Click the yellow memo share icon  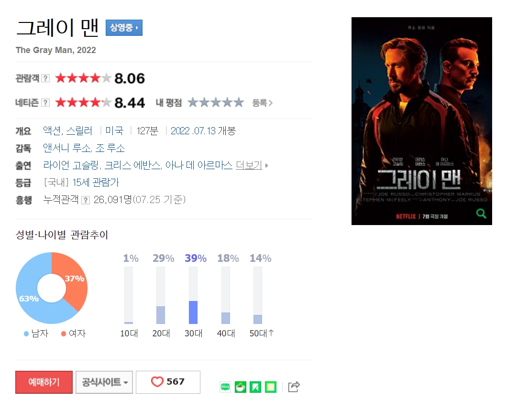[x=270, y=387]
